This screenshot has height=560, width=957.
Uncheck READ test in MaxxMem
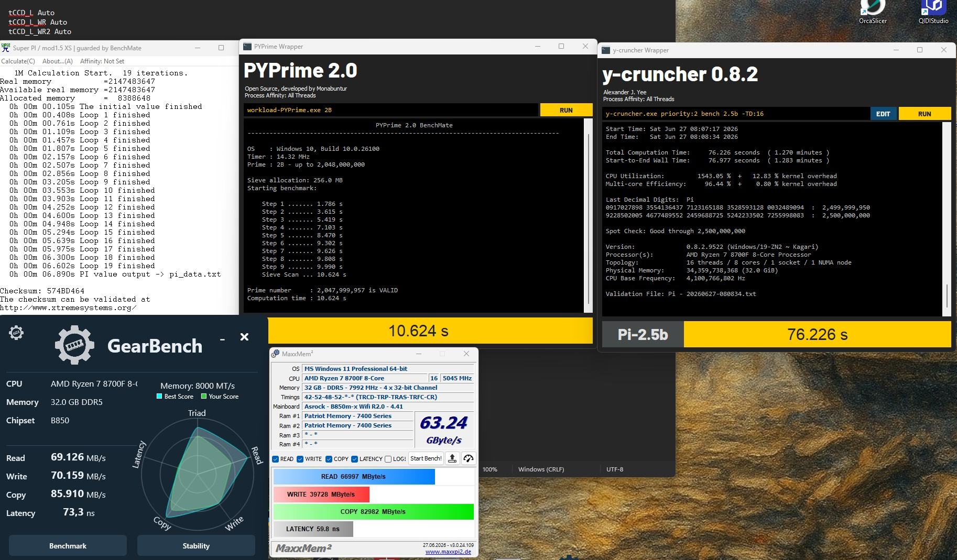[x=276, y=459]
